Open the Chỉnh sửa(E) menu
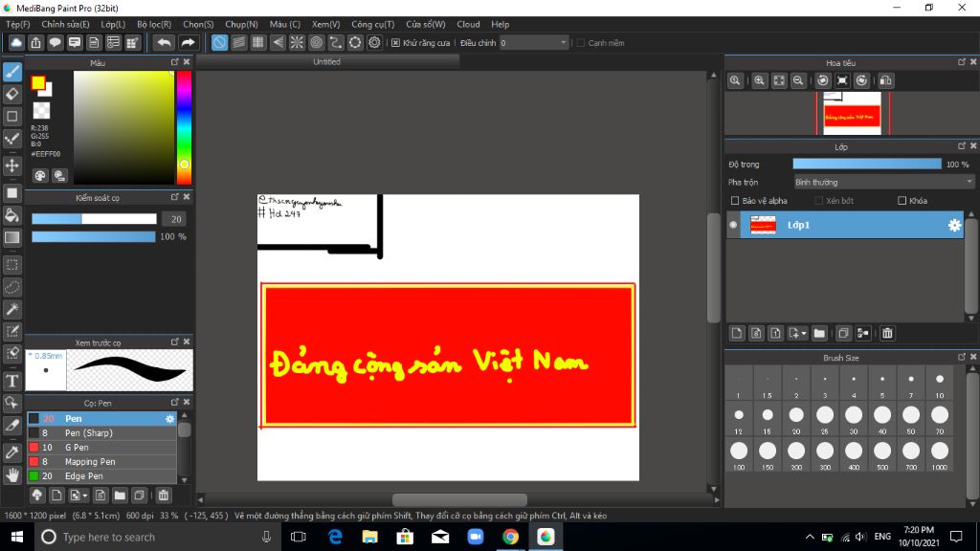The height and width of the screenshot is (551, 980). point(65,24)
